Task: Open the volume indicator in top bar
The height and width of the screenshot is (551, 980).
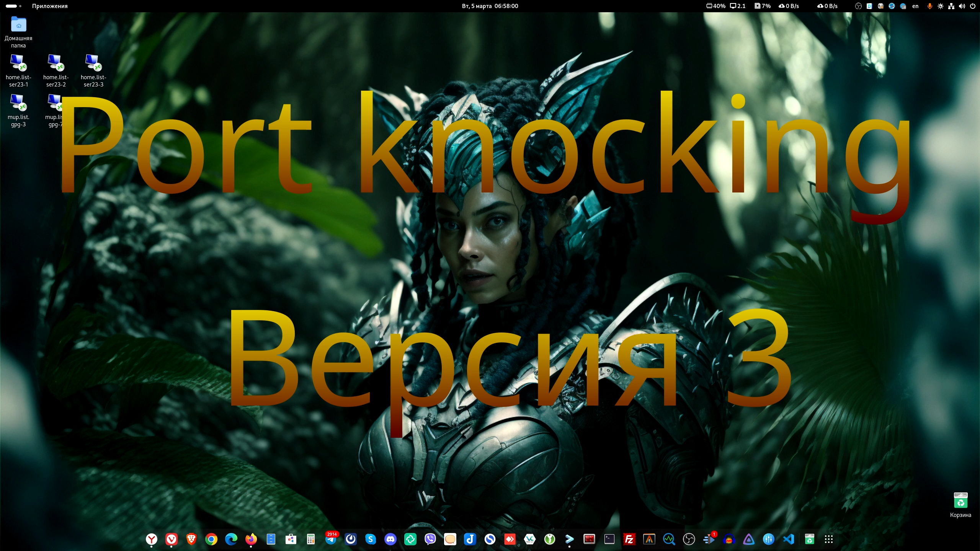Action: pos(962,6)
